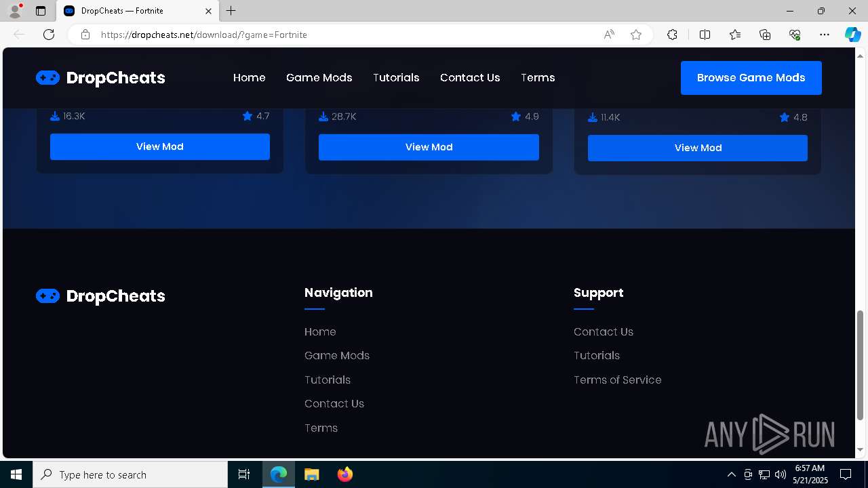The height and width of the screenshot is (488, 868).
Task: Click the scrollbar down arrow
Action: 861,450
